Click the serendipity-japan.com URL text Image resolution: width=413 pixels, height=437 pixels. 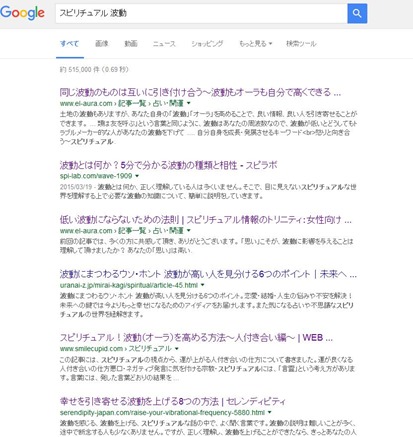point(162,413)
